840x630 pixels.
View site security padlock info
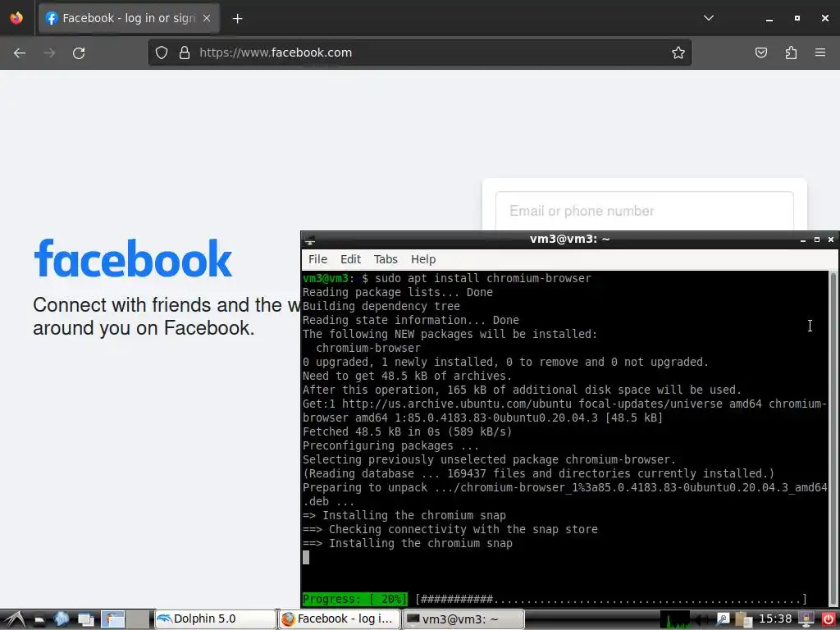pyautogui.click(x=185, y=52)
